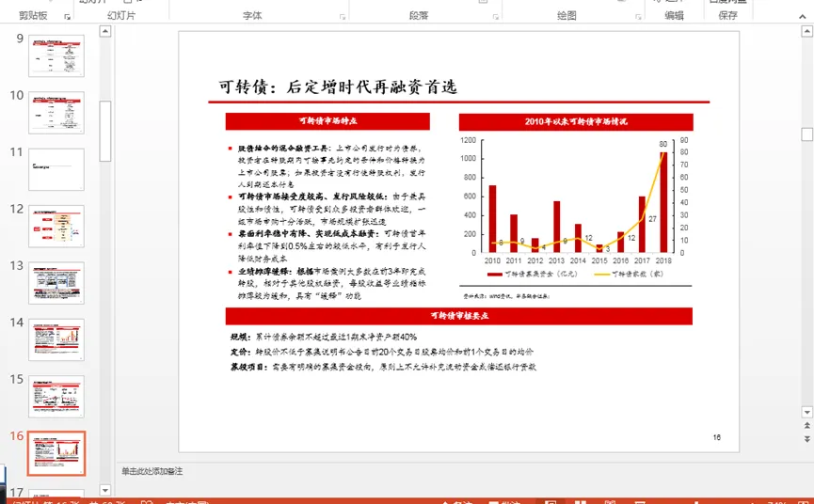Go to previous slide using double-up arrow
The image size is (814, 504).
806,425
